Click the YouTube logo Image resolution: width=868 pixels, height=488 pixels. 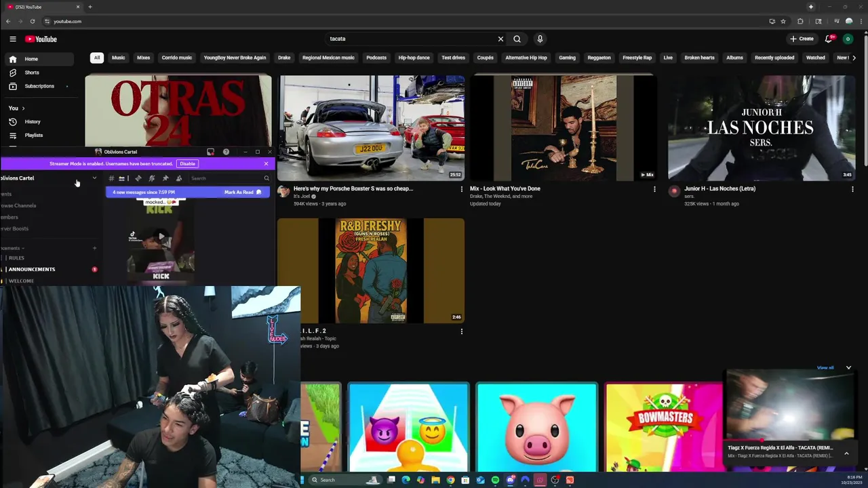pyautogui.click(x=41, y=39)
